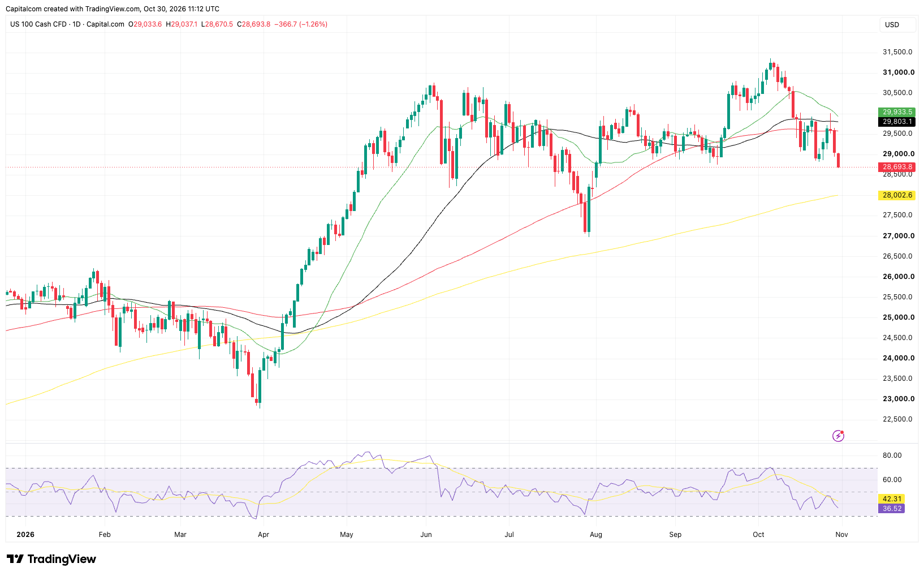Select the low value L28,670.5
The height and width of the screenshot is (576, 924).
tap(217, 24)
